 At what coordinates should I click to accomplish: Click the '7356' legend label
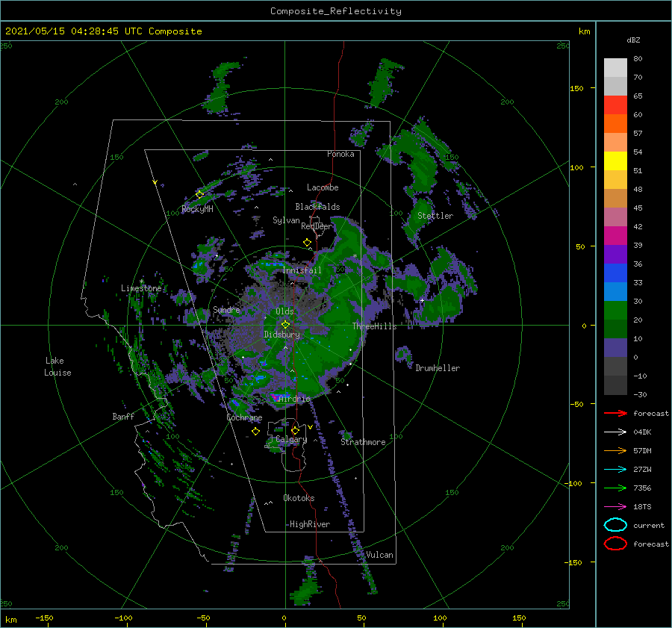pyautogui.click(x=642, y=488)
